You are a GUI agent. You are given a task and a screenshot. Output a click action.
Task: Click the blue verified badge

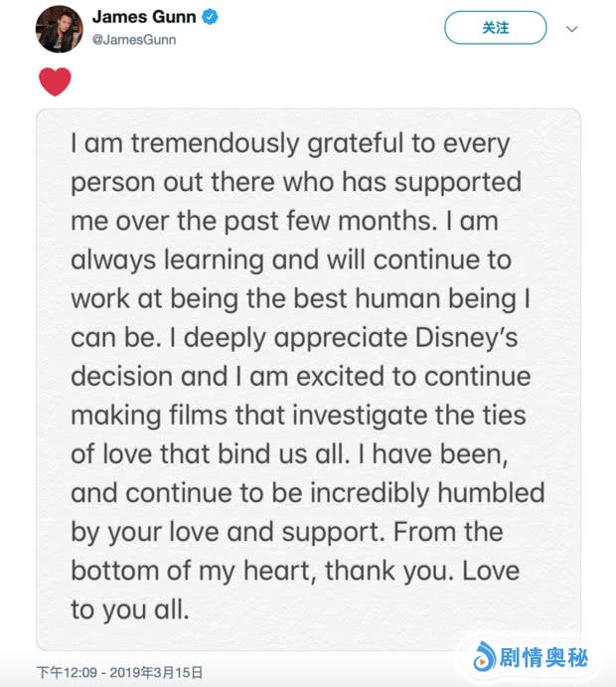(209, 18)
